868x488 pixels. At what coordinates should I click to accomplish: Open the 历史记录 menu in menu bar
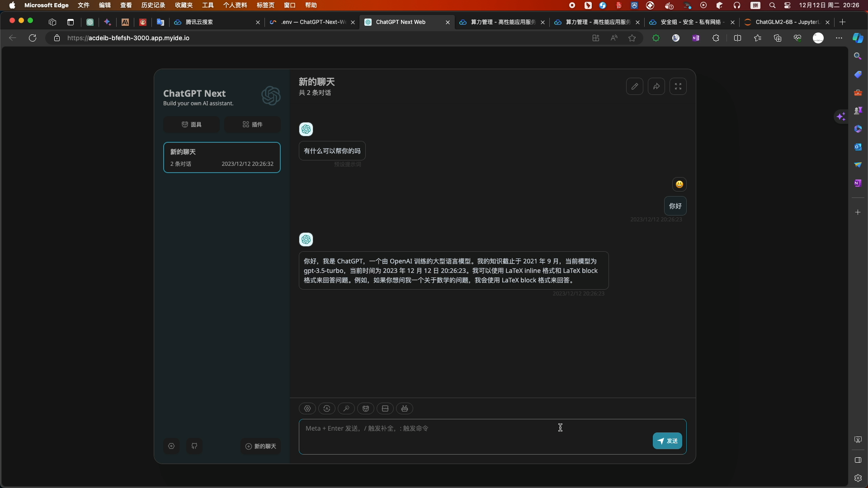(153, 5)
